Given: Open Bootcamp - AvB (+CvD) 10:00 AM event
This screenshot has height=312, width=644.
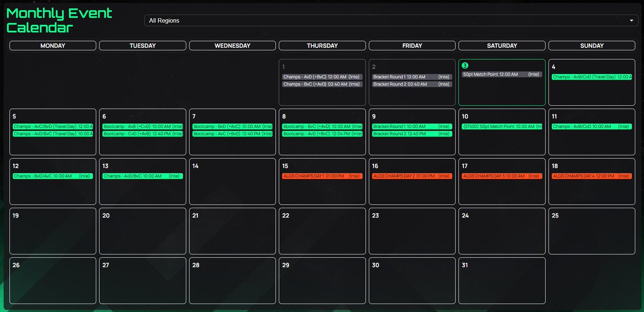Looking at the screenshot, I should [143, 126].
